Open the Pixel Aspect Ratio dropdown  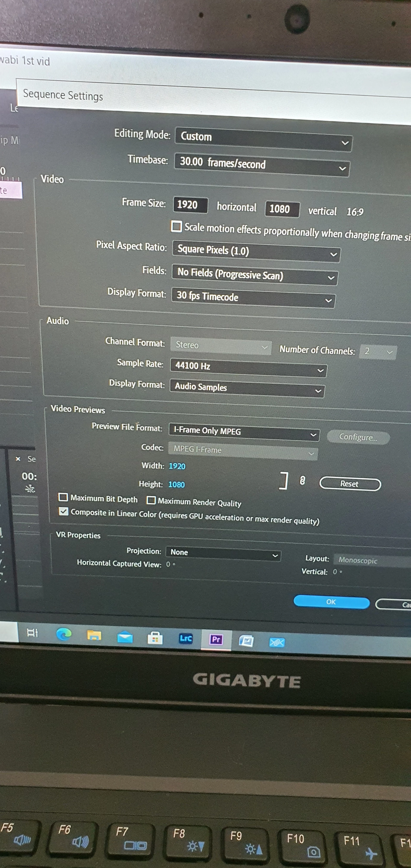tap(256, 251)
